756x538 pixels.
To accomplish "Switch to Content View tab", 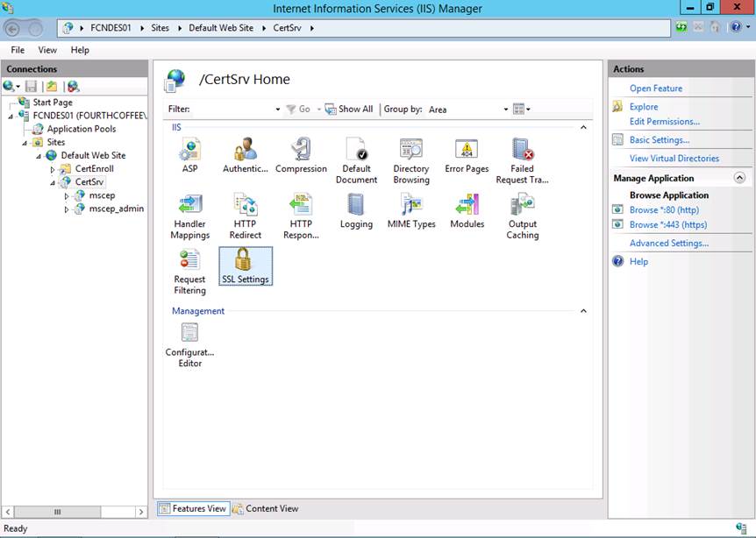I will (x=265, y=508).
